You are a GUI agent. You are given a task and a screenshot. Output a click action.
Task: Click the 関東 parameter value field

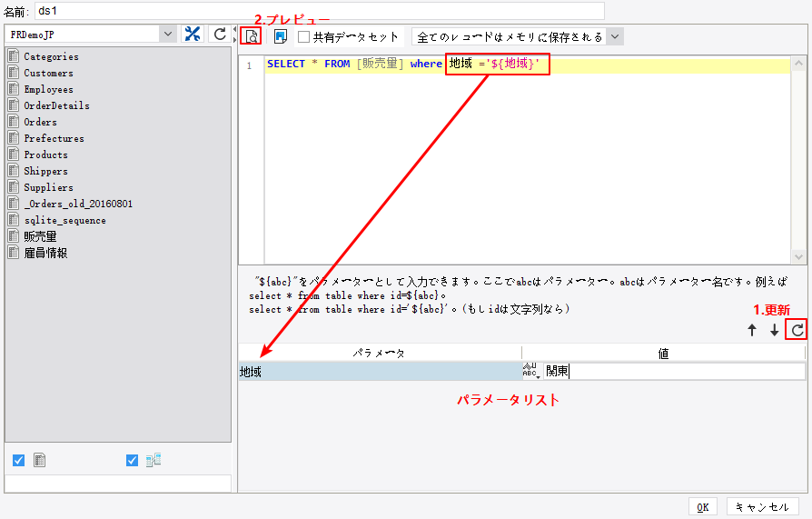pyautogui.click(x=672, y=371)
